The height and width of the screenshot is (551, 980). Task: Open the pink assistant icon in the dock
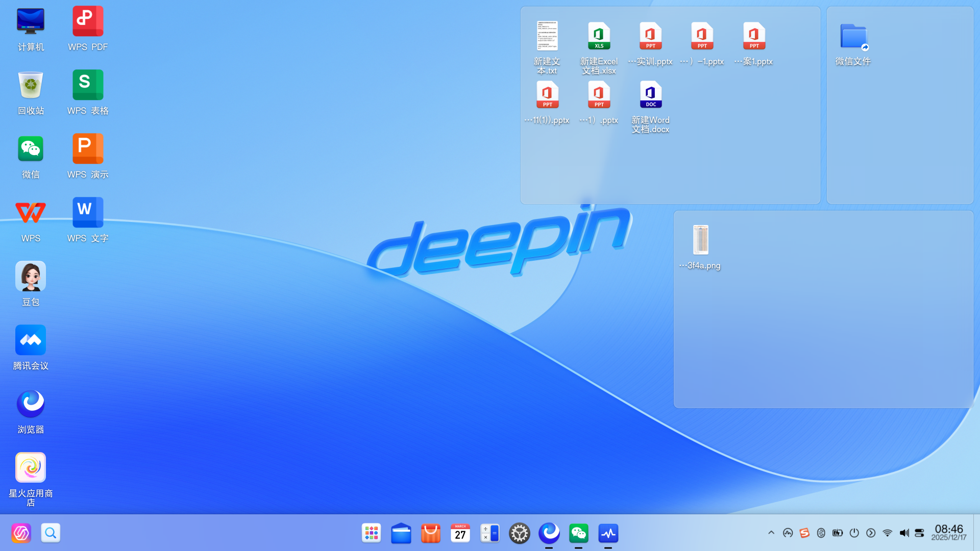coord(21,533)
